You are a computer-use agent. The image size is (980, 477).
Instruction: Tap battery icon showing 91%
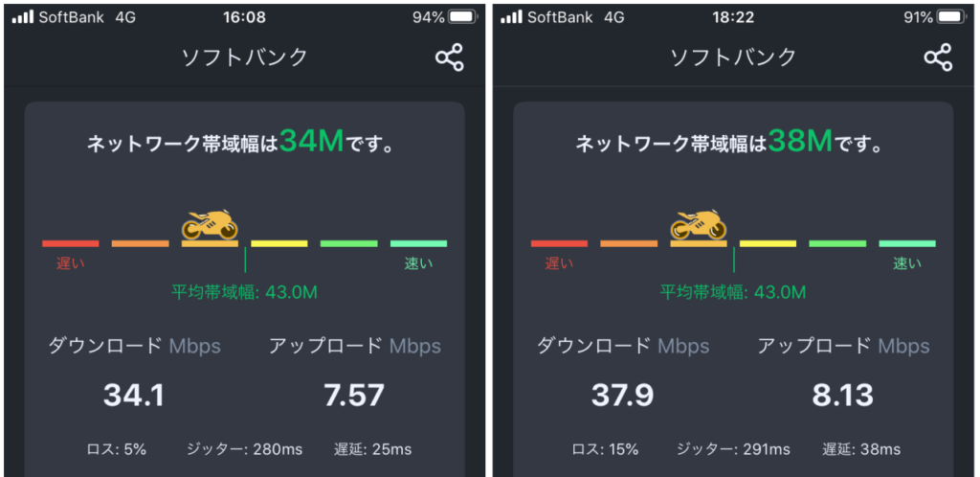(951, 17)
